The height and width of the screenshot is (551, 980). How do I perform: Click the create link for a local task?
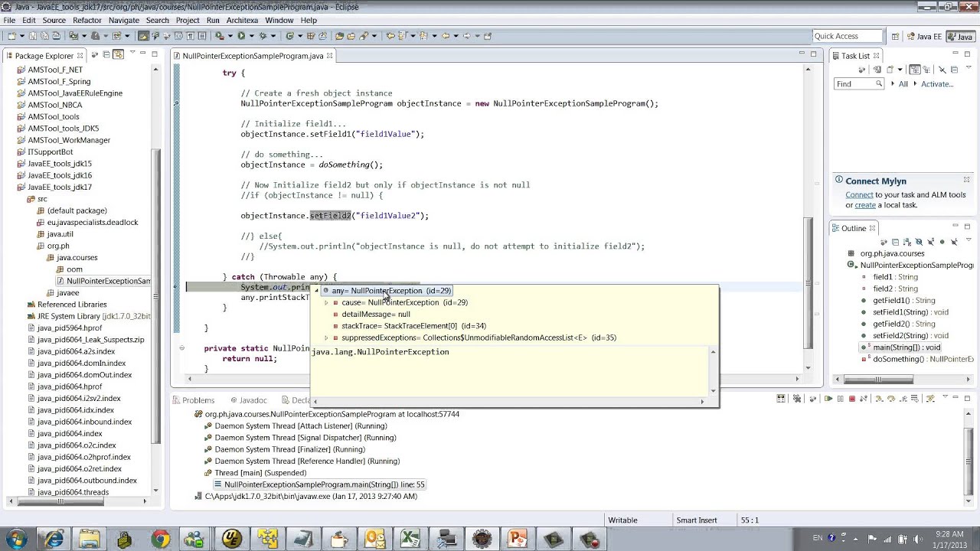865,205
